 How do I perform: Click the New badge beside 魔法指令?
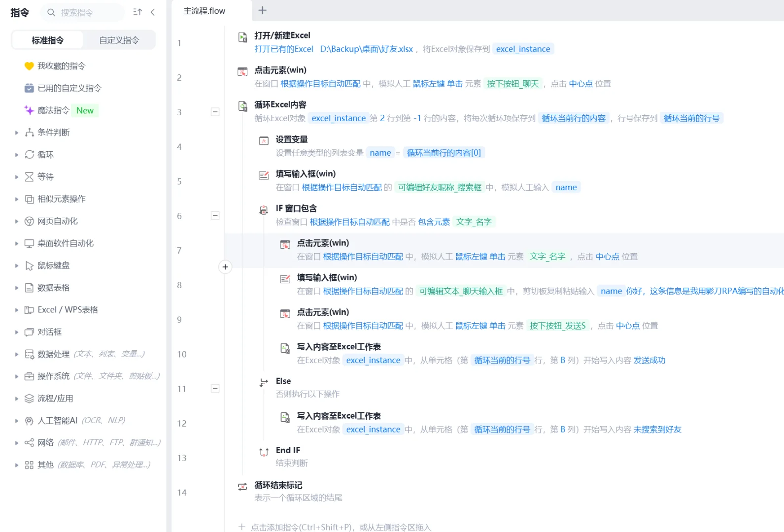tap(85, 111)
